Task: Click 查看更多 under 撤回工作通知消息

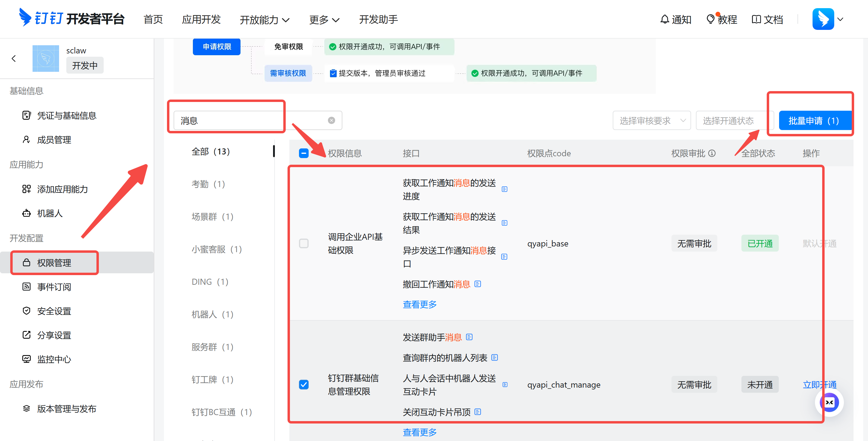Action: tap(420, 304)
